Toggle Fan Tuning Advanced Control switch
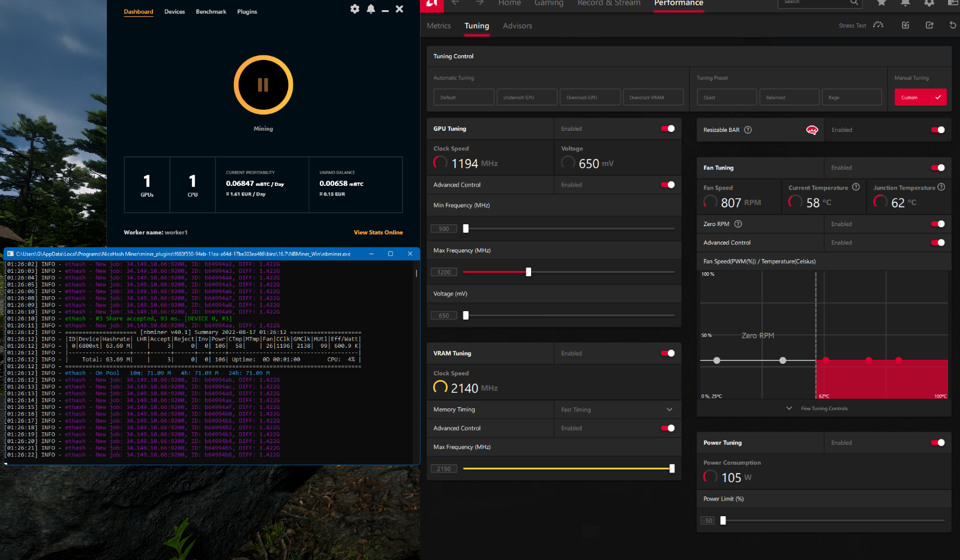This screenshot has width=960, height=560. pyautogui.click(x=938, y=243)
